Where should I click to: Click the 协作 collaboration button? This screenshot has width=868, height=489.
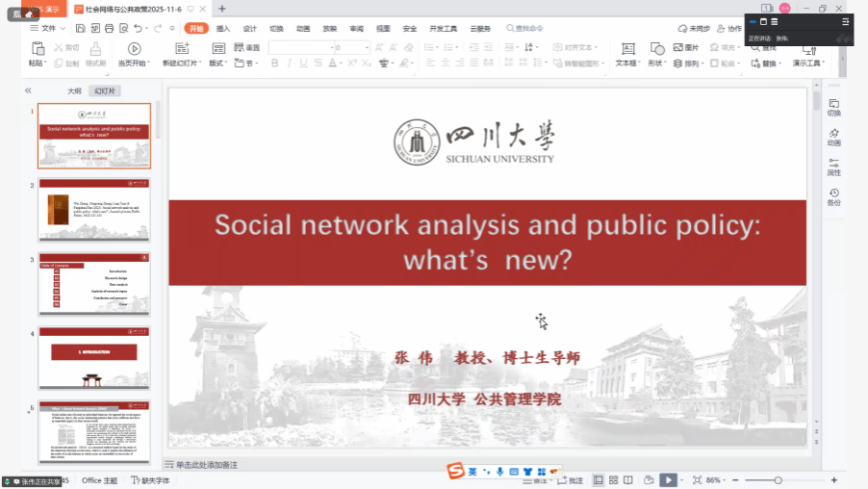tap(729, 29)
